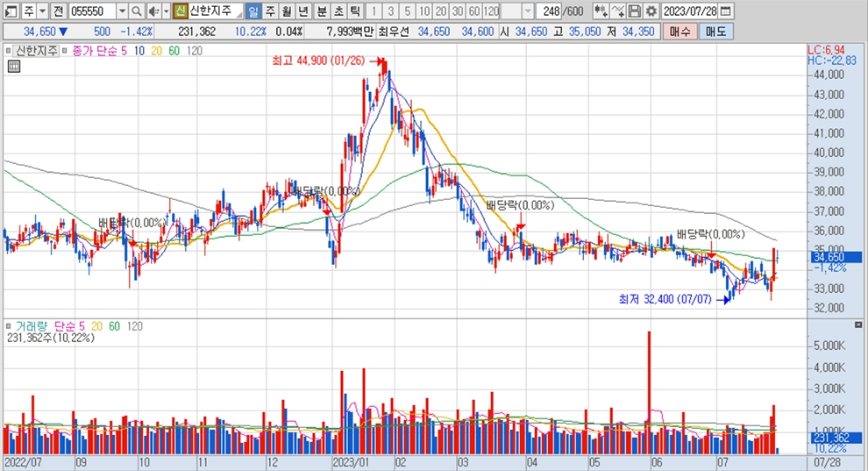Viewport: 868px width, 471px height.
Task: Open stock search magnifier icon
Action: pos(136,11)
